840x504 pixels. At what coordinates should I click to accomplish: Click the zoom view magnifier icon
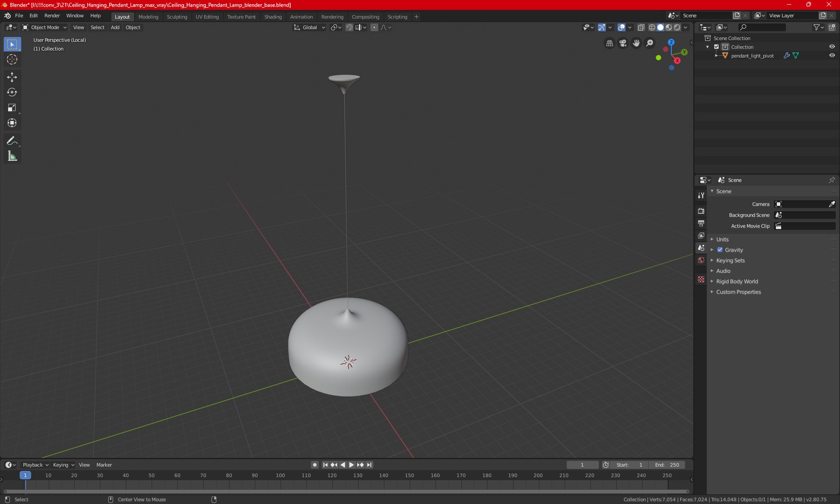tap(650, 43)
